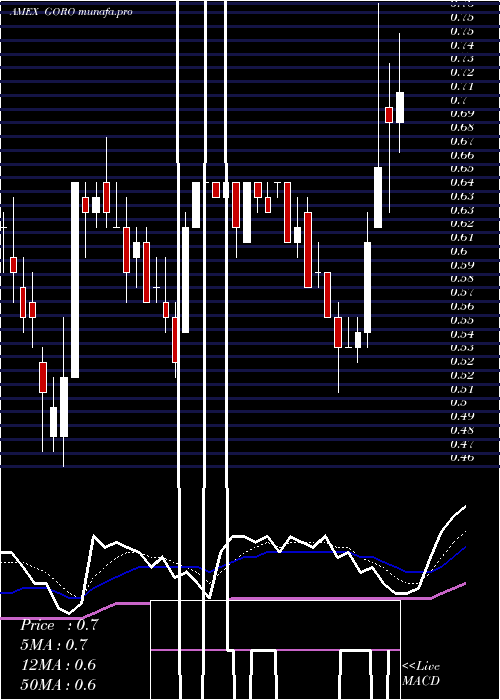This screenshot has width=500, height=700.
Task: Click the 0.71 price axis label
Action: tap(462, 86)
